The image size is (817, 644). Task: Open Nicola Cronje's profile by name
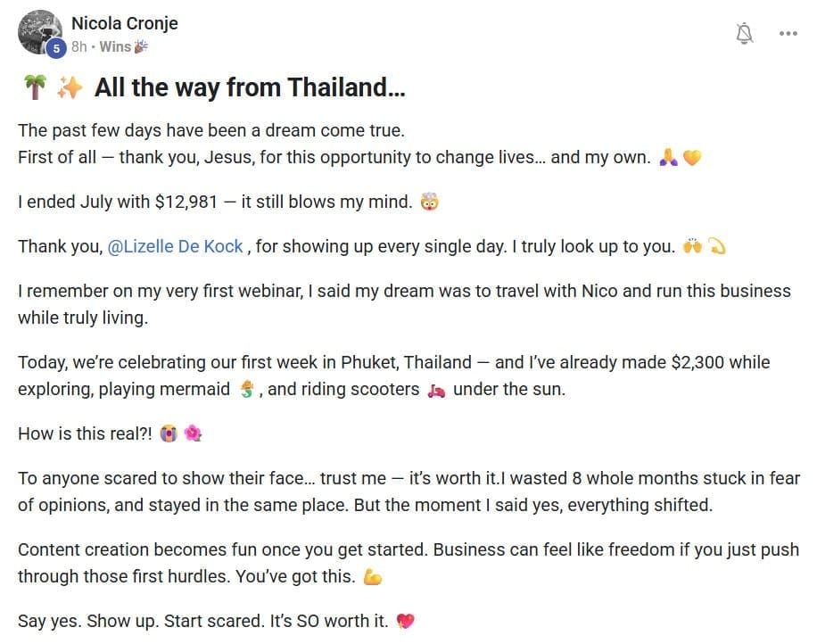click(125, 23)
